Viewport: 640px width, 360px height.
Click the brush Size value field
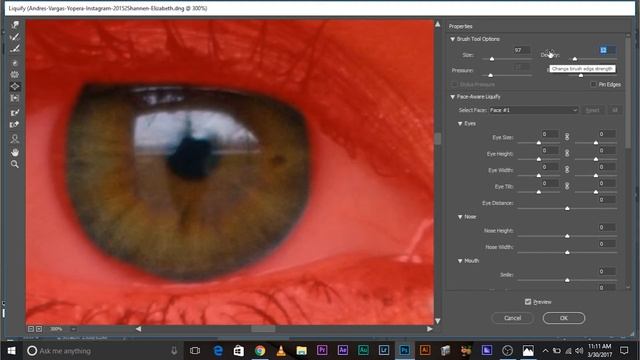[x=522, y=50]
